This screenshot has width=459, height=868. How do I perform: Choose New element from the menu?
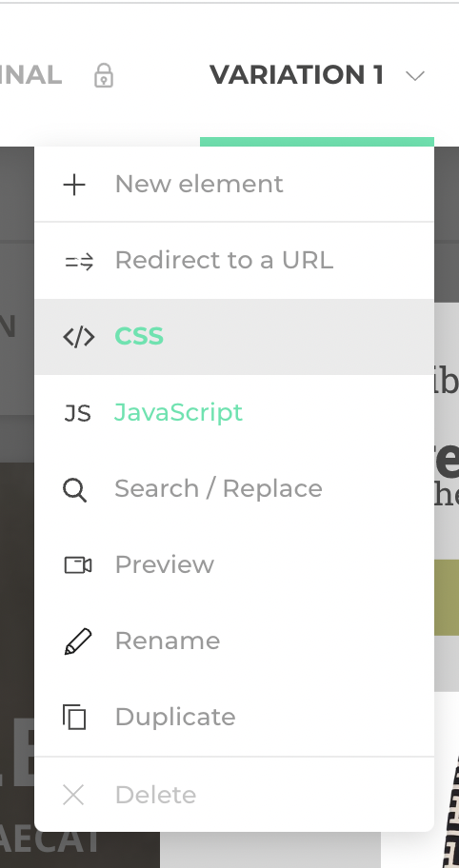pyautogui.click(x=234, y=185)
